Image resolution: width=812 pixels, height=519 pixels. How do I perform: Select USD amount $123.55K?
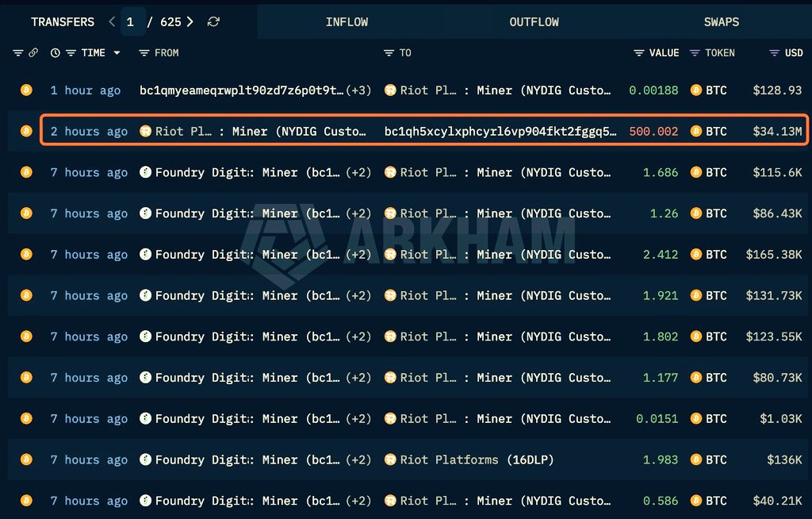coord(774,336)
